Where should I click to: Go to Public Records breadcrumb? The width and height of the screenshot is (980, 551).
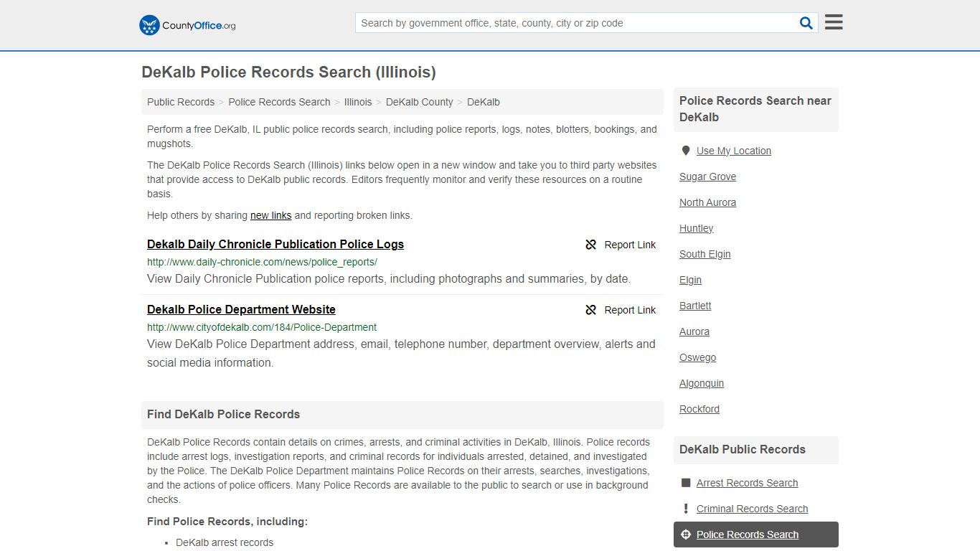point(181,102)
